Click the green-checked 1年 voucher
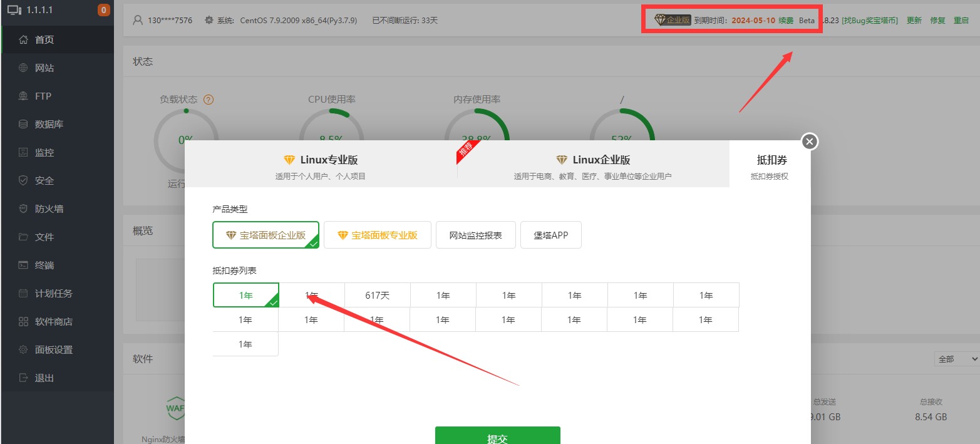This screenshot has width=980, height=444. (246, 295)
